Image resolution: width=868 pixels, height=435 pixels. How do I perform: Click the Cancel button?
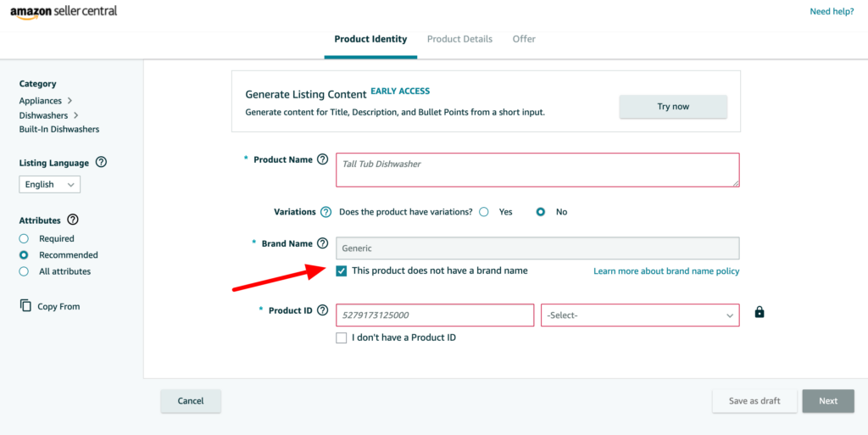point(191,401)
